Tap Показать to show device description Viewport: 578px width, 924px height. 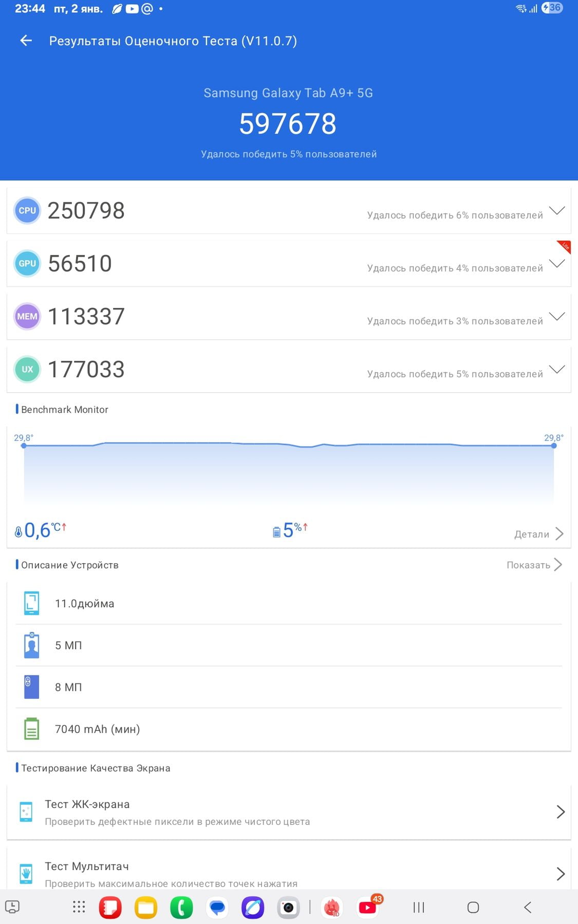pos(534,565)
